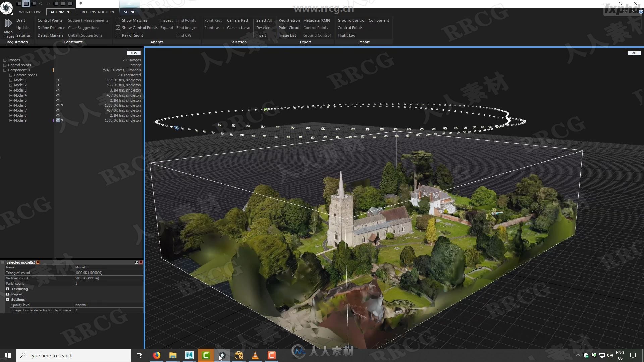Click the Find Points icon in toolbar
Screen dimensions: 644x362
pyautogui.click(x=186, y=20)
